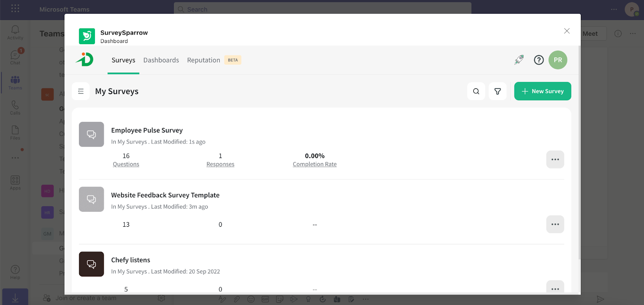Viewport: 644px width, 305px height.
Task: Open more apps ellipsis in Teams sidebar
Action: [15, 158]
